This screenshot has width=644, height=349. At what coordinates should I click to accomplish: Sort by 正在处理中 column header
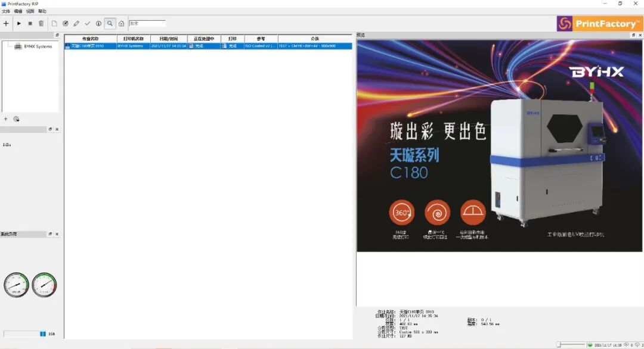click(x=204, y=39)
